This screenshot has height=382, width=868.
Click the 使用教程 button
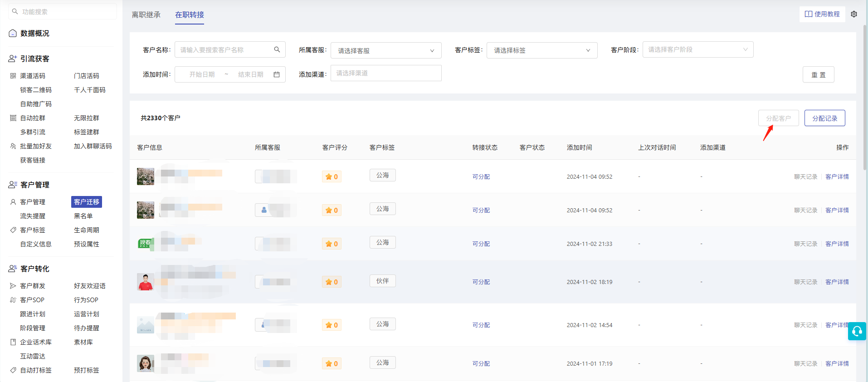point(822,14)
